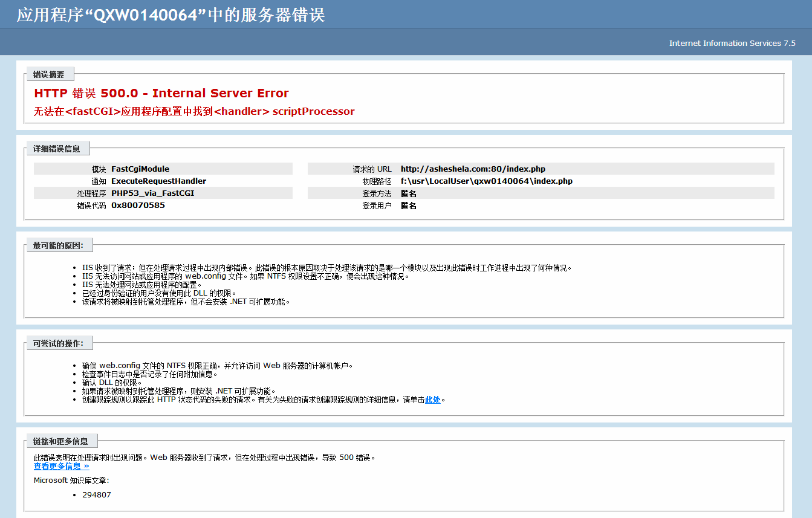
Task: Open the "查看更多信息 »" link
Action: [x=61, y=466]
